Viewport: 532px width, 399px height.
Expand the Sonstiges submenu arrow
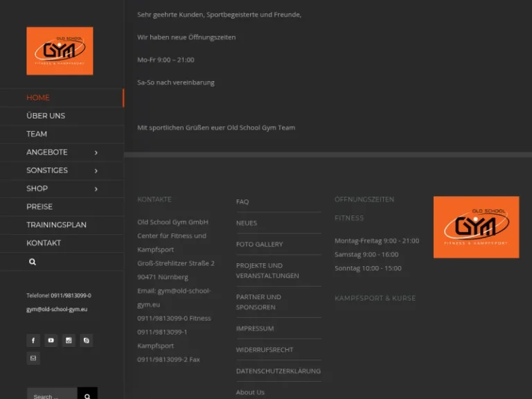tap(96, 170)
